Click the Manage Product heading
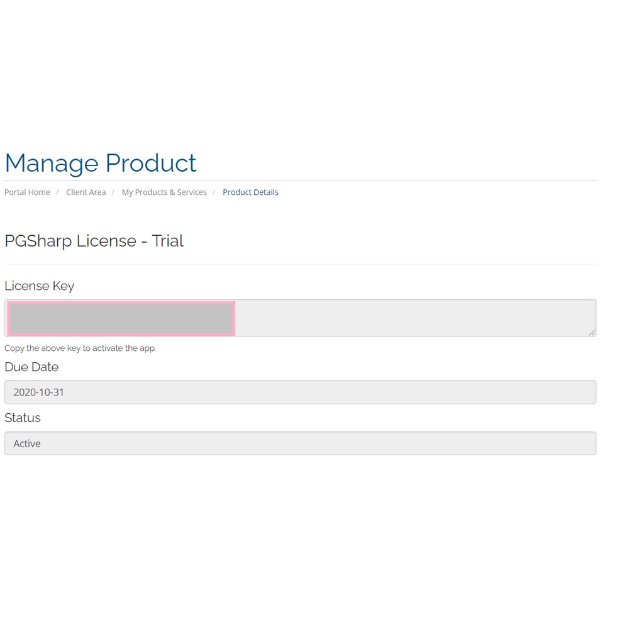This screenshot has width=644, height=644. coord(101,163)
